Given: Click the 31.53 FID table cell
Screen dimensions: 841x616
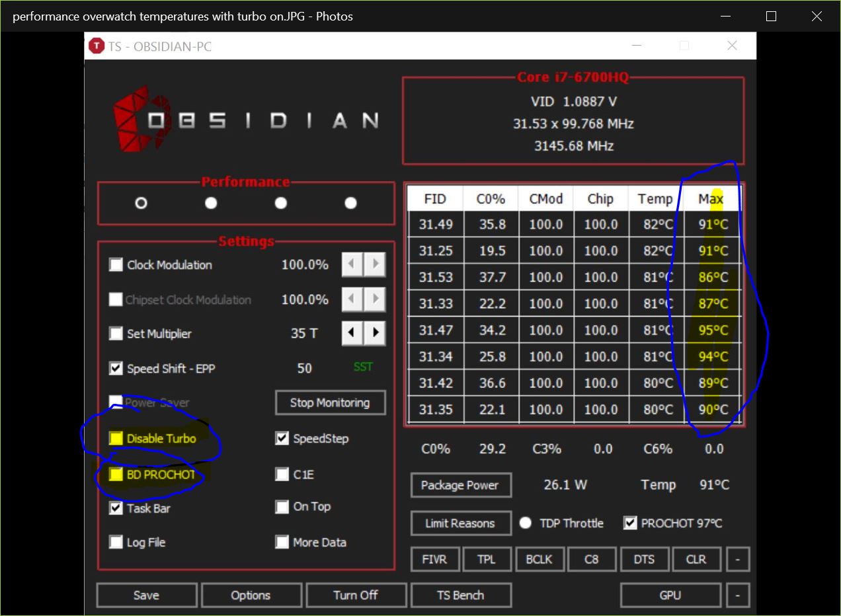Looking at the screenshot, I should point(436,277).
